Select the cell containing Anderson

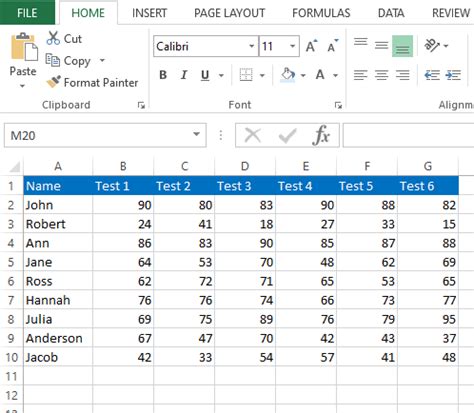point(58,338)
